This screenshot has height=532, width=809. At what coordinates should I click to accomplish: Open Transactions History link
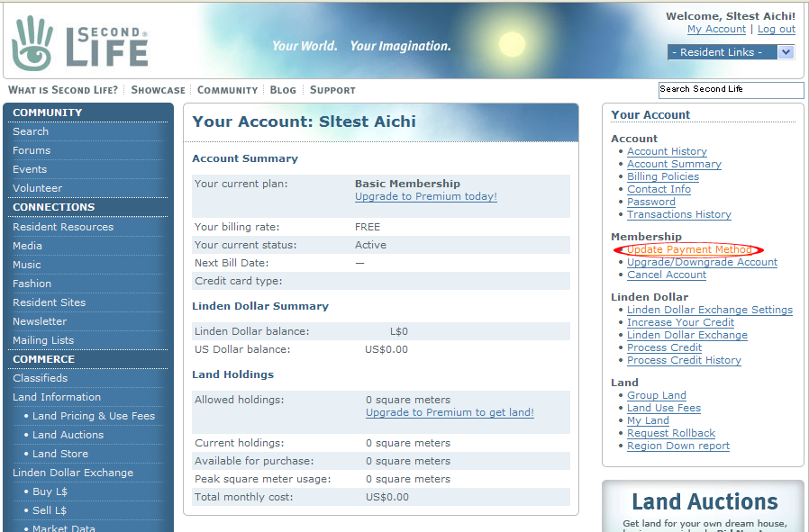(x=678, y=214)
